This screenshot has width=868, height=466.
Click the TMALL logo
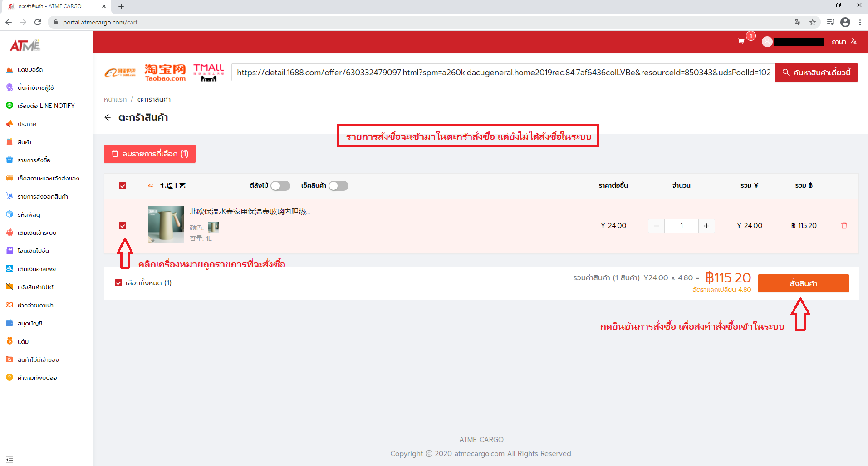point(208,73)
